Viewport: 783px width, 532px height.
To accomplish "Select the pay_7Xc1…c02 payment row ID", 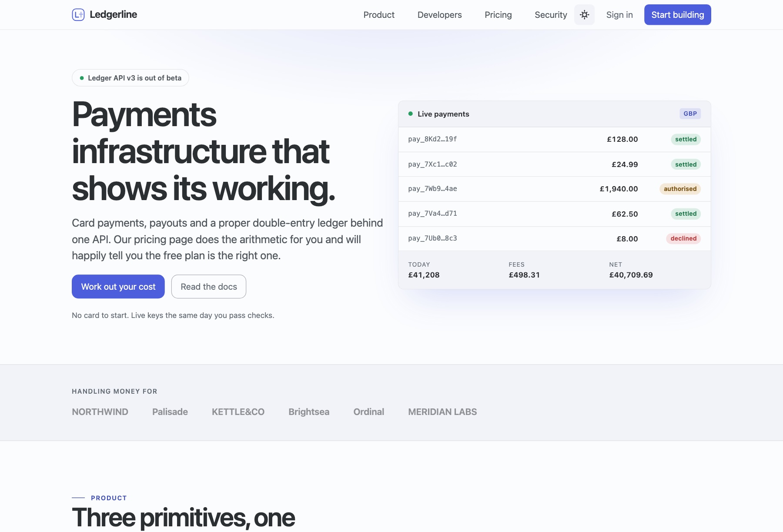I will coord(432,164).
